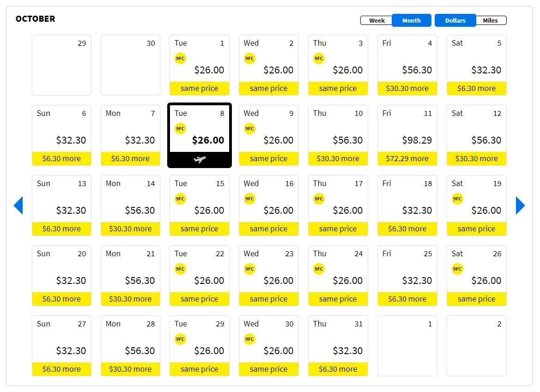This screenshot has width=540, height=392.
Task: Click the 9FC badge on Thursday October 24
Action: click(x=319, y=269)
